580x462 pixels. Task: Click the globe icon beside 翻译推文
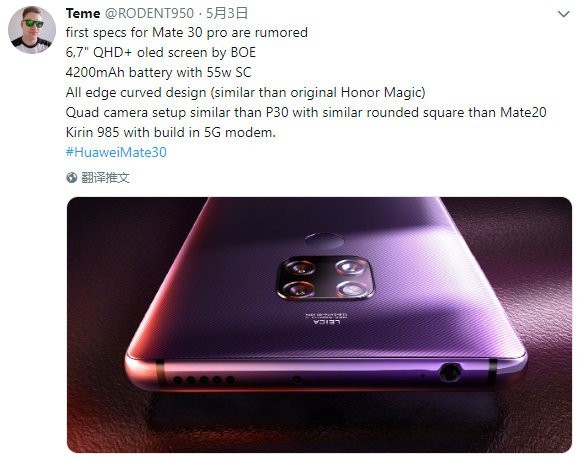71,178
